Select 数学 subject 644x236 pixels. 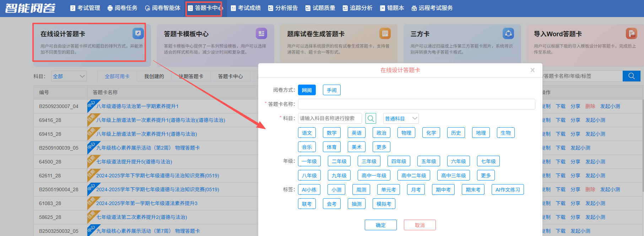pyautogui.click(x=332, y=133)
